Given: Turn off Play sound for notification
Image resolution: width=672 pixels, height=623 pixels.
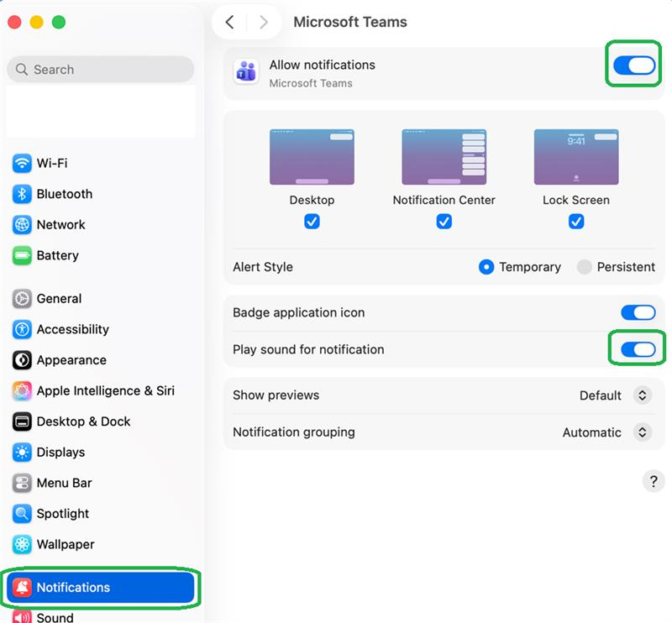Looking at the screenshot, I should tap(638, 349).
